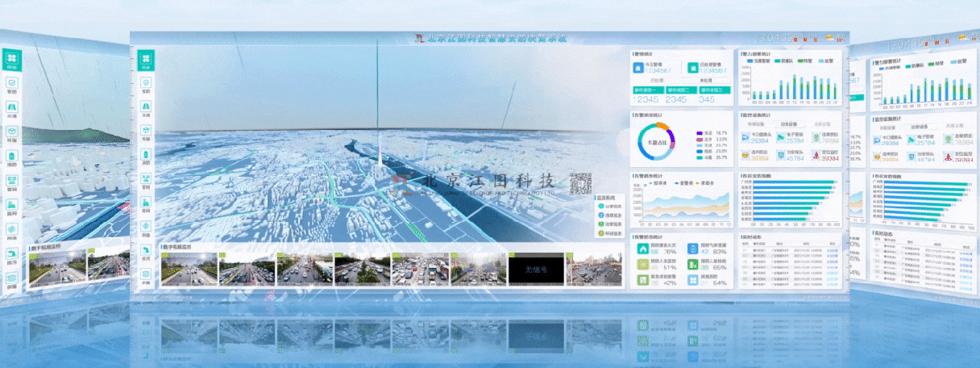Open 管网 module in center screen sidebar
980x368 pixels.
pyautogui.click(x=146, y=182)
